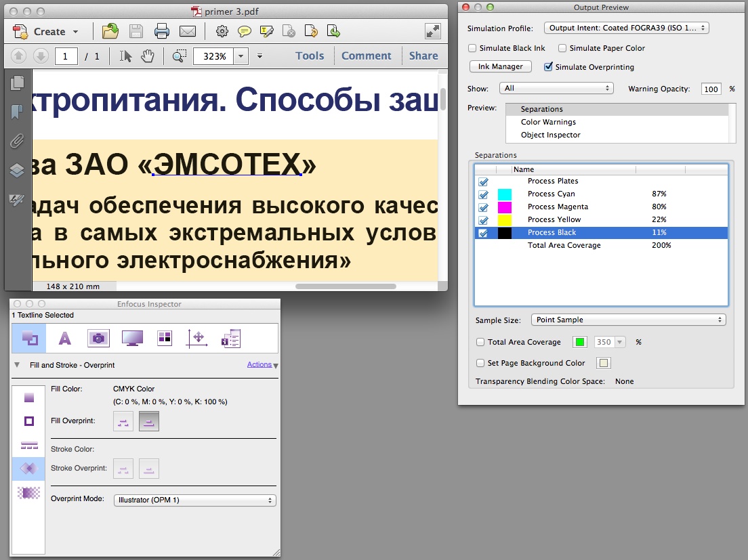Click the page number input field
748x560 pixels.
point(66,56)
